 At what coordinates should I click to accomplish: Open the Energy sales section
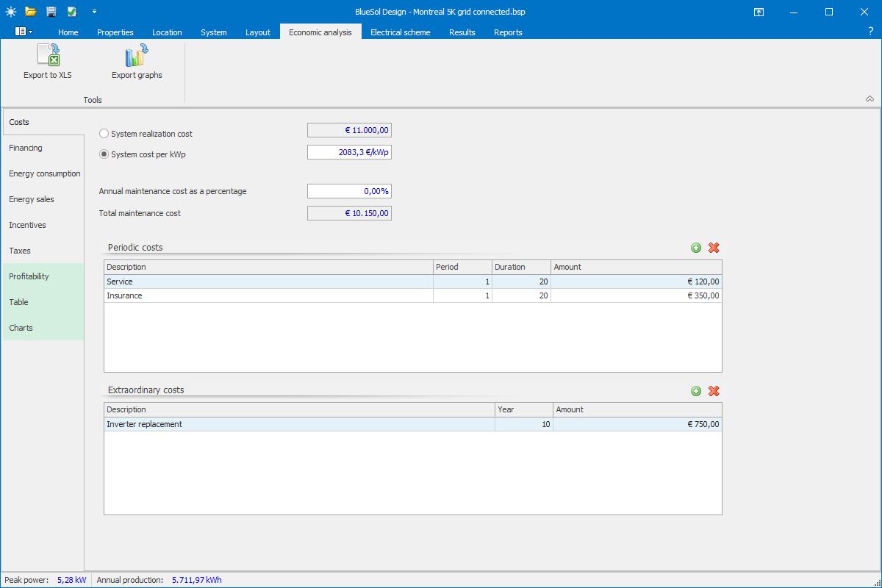point(43,199)
